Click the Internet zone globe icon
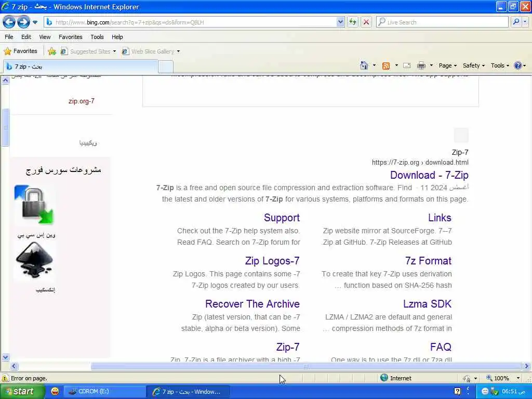The width and height of the screenshot is (532, 399). click(x=384, y=378)
